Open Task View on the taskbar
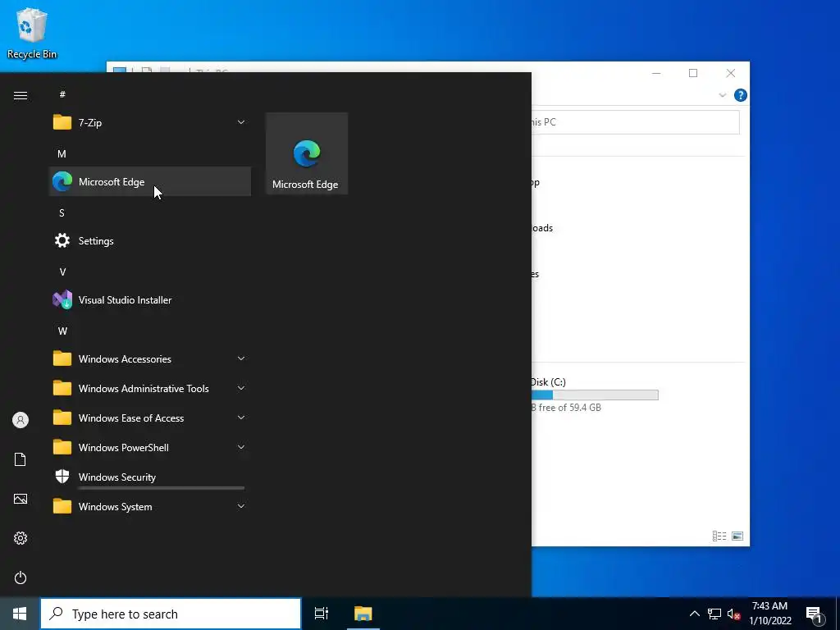This screenshot has height=630, width=840. tap(322, 614)
